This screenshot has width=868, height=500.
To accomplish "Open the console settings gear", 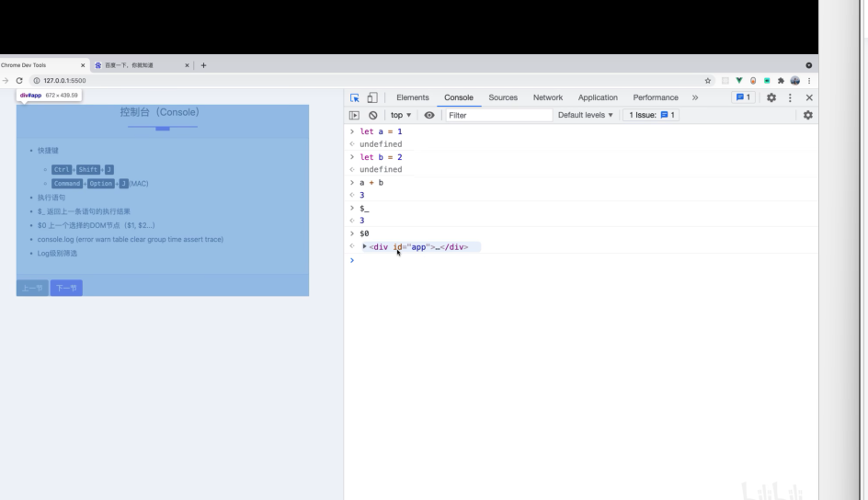I will [807, 115].
